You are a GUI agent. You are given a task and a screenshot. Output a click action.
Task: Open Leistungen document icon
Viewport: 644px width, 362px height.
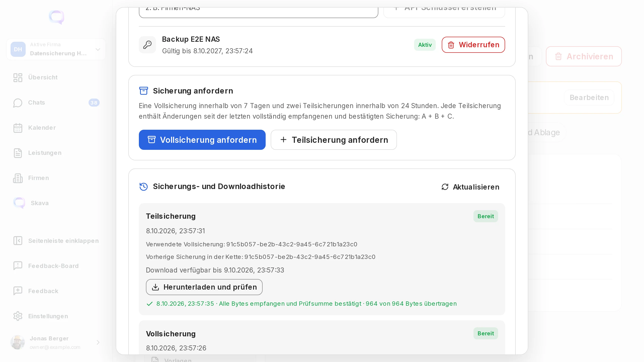point(18,153)
